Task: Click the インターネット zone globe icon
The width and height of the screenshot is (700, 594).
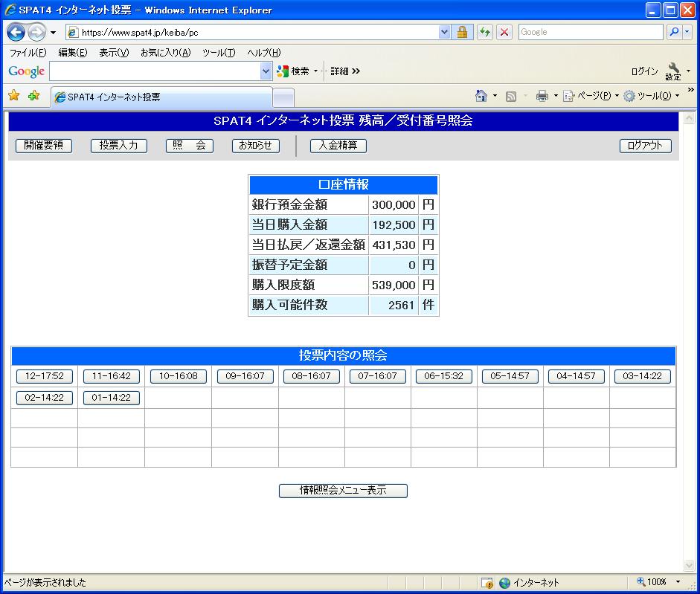Action: [505, 582]
